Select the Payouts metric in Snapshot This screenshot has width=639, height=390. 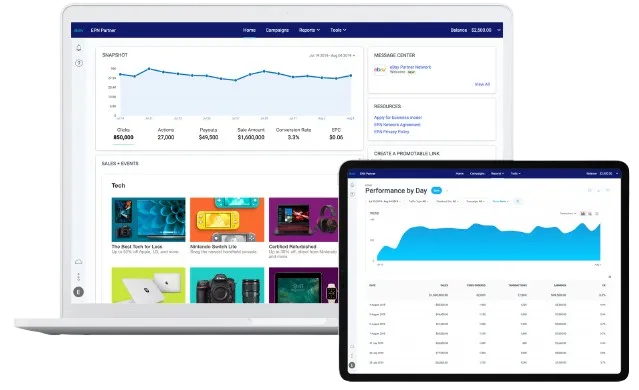coord(208,134)
